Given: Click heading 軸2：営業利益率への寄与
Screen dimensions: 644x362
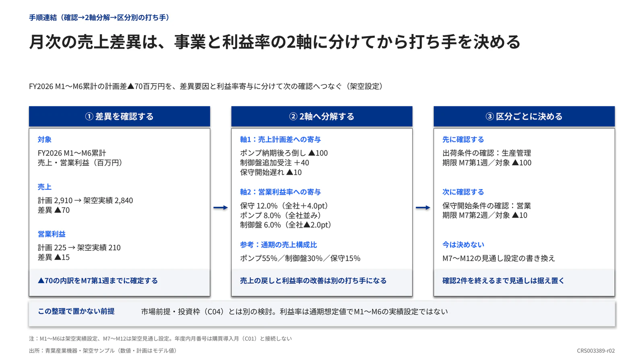Looking at the screenshot, I should pos(281,192).
